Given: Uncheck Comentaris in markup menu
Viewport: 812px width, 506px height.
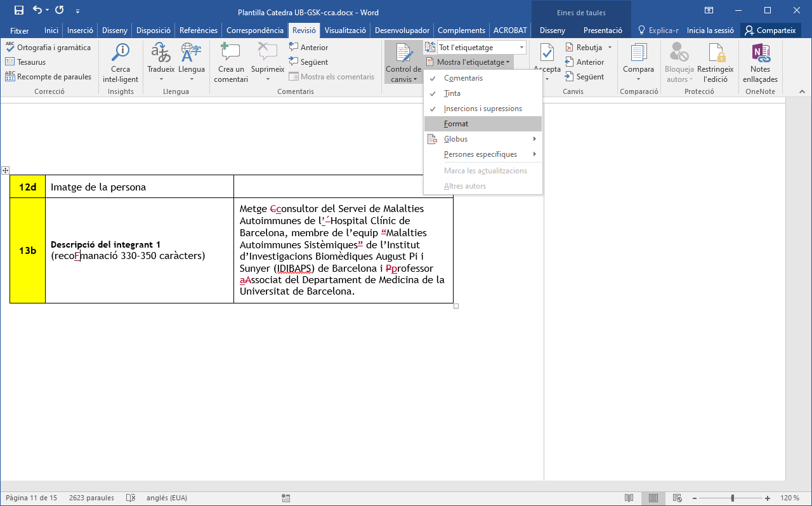Looking at the screenshot, I should [463, 78].
